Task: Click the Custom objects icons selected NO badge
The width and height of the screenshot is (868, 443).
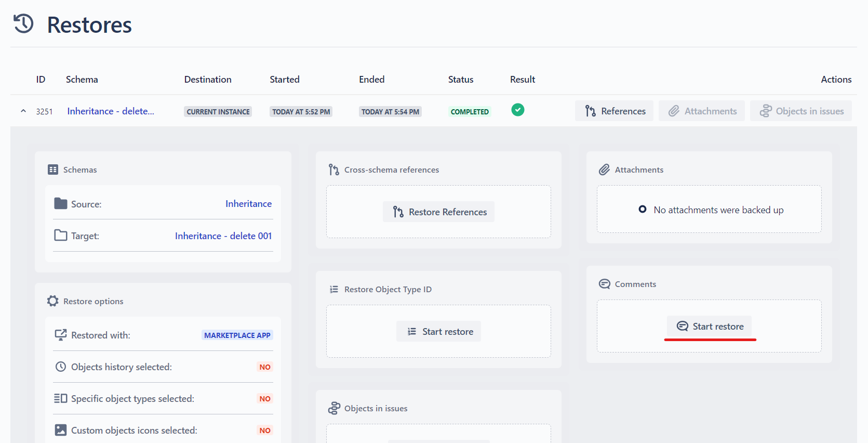Action: pos(265,431)
